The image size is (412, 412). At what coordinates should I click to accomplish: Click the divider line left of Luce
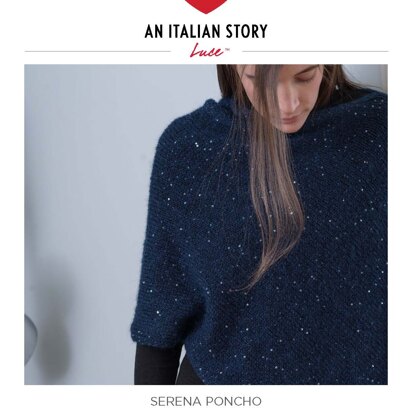(98, 52)
